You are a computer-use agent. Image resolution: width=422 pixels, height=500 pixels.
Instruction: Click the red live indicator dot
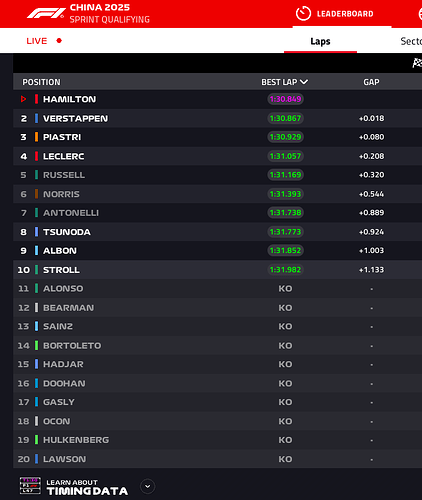point(59,41)
